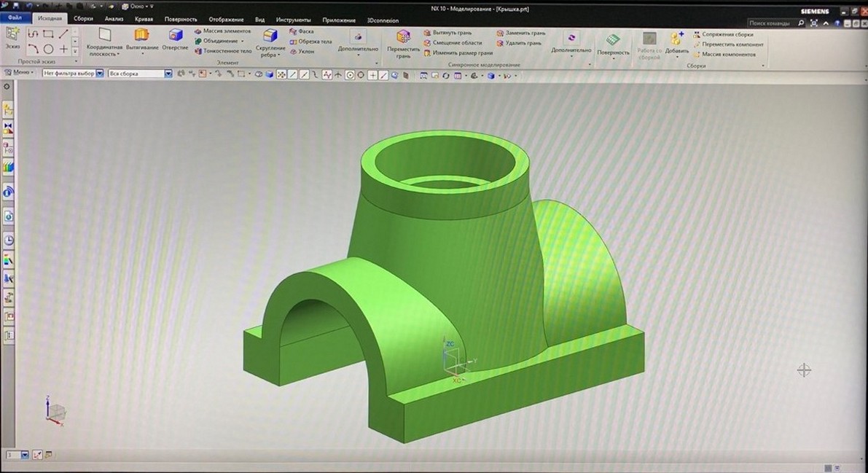Expand the Меню dropdown
The image size is (868, 473).
coord(20,73)
